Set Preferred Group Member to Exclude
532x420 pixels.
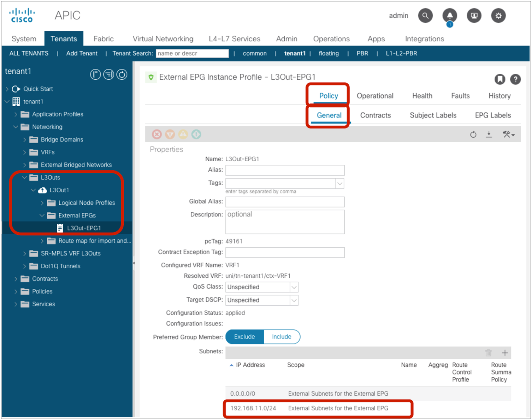coord(244,337)
